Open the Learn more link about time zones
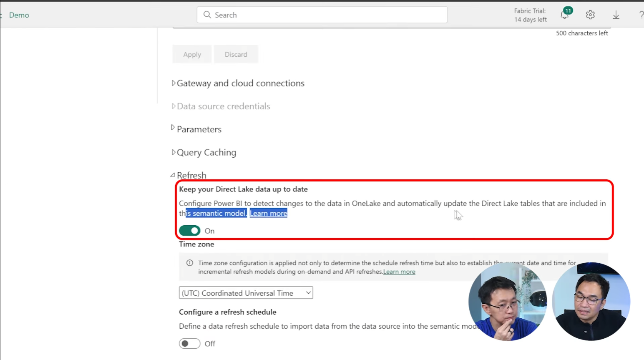 click(399, 272)
